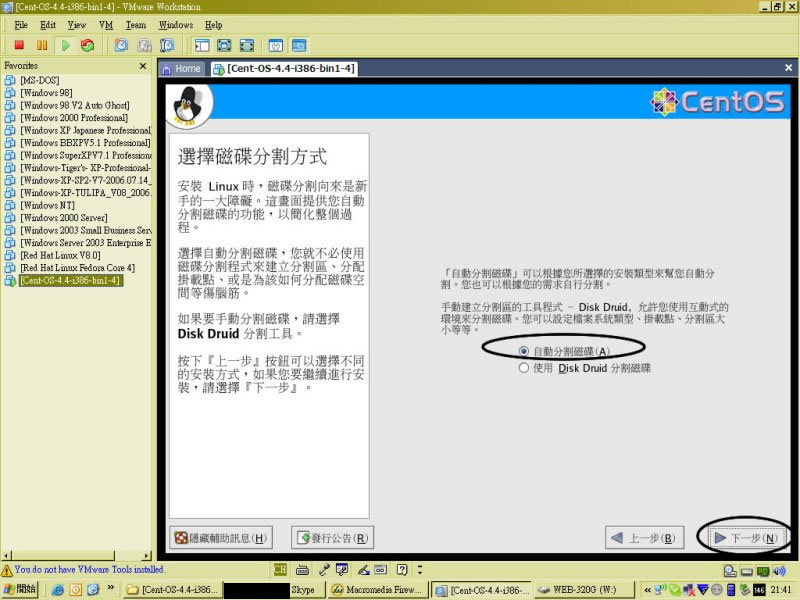Click the CH input language indicator
This screenshot has height=600, width=800.
coord(280,569)
